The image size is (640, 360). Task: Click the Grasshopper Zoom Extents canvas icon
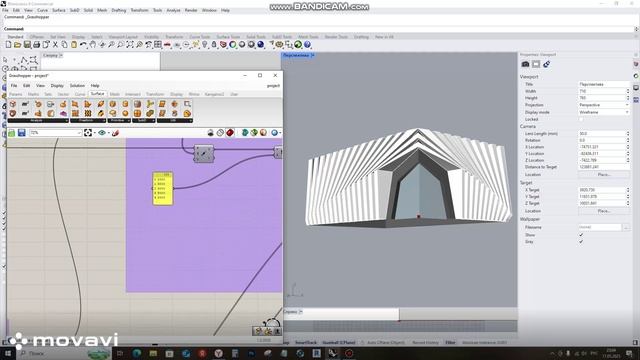click(x=88, y=133)
